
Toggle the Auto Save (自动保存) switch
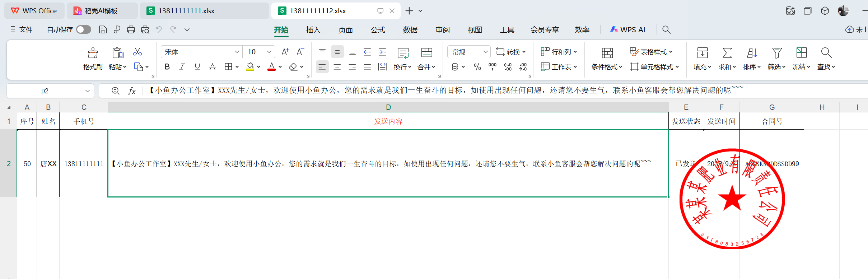(x=84, y=30)
